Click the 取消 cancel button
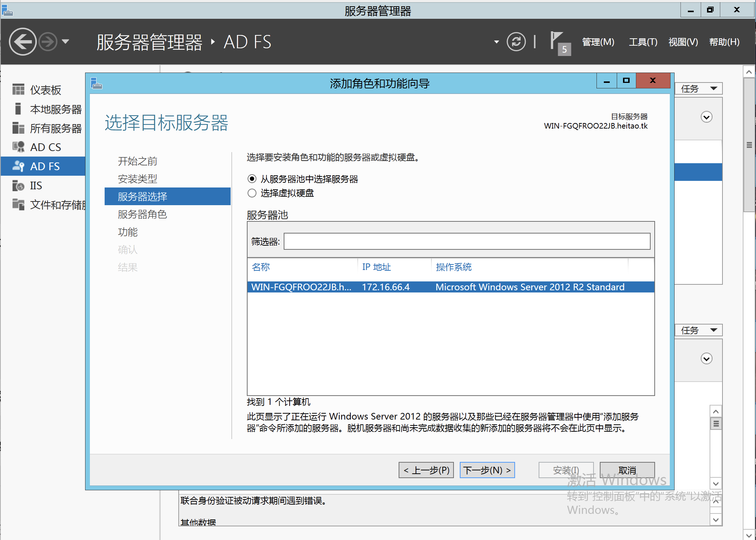The width and height of the screenshot is (756, 540). (x=627, y=470)
